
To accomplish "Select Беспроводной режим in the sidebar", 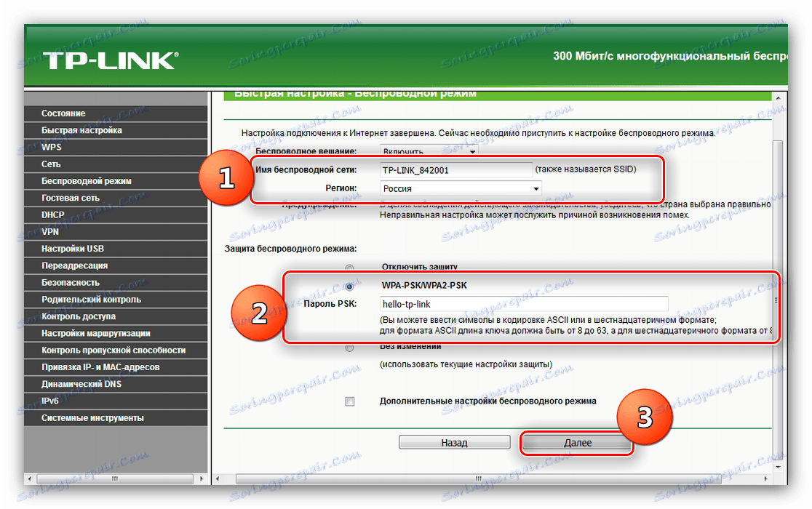I will pos(116,181).
